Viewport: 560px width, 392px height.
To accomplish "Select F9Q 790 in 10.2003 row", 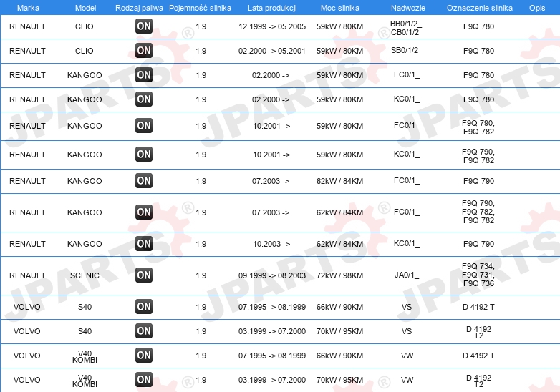I will click(x=478, y=245).
